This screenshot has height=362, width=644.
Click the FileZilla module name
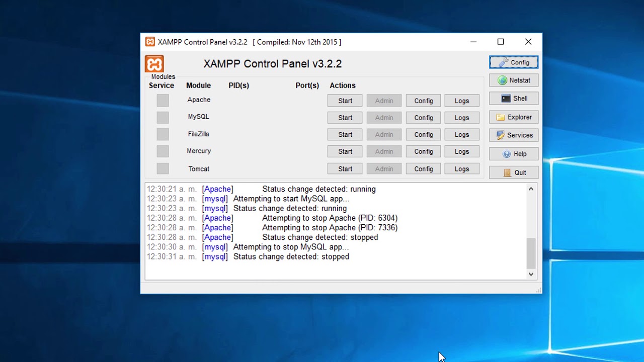pos(198,134)
